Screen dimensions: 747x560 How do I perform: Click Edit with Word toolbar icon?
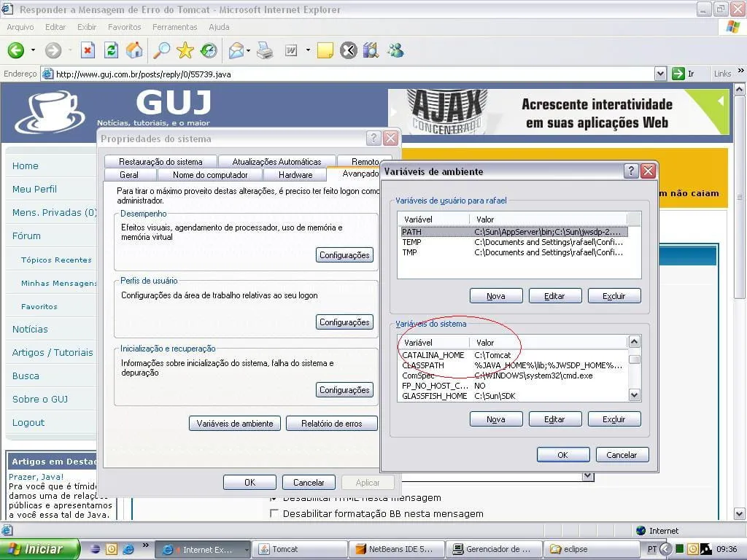tap(291, 50)
